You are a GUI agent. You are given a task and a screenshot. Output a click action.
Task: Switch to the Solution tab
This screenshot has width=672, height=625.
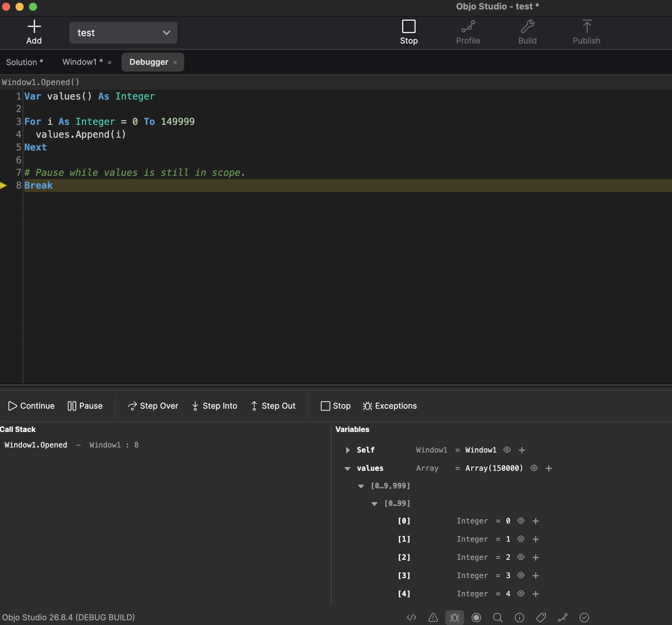pos(25,62)
